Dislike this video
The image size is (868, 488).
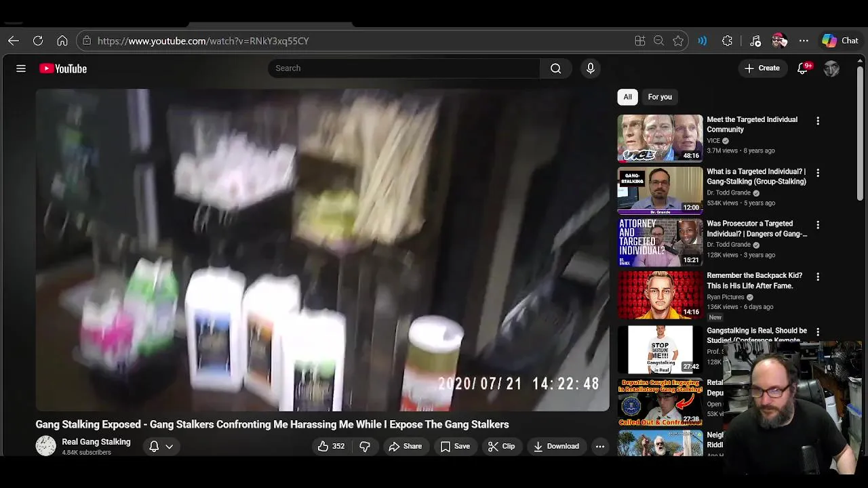[x=365, y=446]
